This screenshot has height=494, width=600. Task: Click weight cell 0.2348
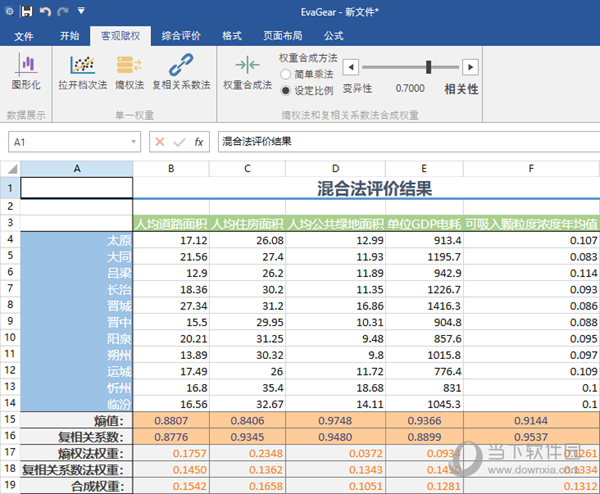[x=247, y=453]
